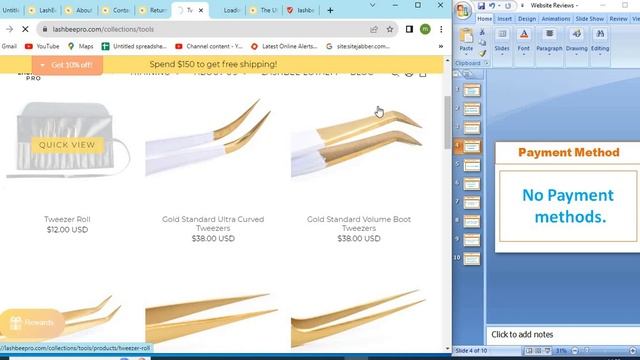Save the presentation from Quick Access Toolbar
The height and width of the screenshot is (360, 640).
pos(481,6)
